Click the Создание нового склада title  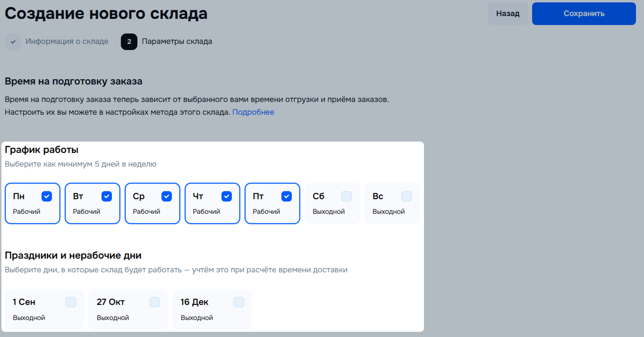[106, 13]
